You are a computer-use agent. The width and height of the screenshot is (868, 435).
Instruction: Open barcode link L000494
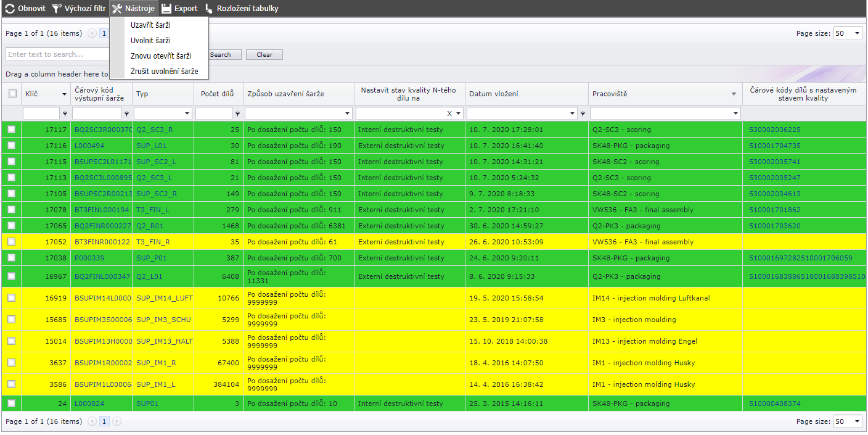[x=89, y=146]
